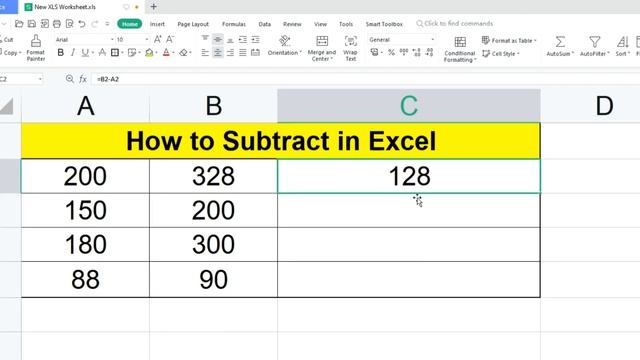Open the Formulas tab
The image size is (640, 360).
coord(234,24)
